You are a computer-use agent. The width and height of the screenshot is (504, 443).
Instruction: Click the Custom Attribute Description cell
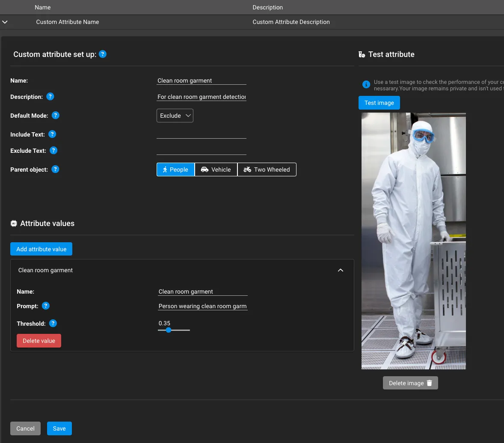tap(291, 22)
